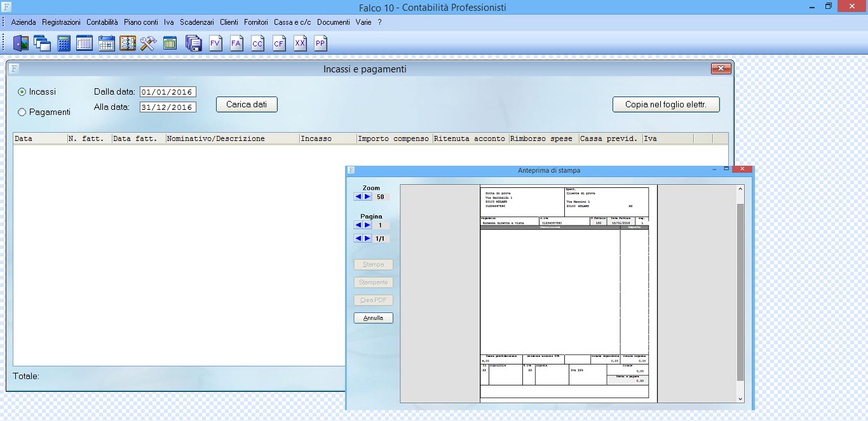Image resolution: width=868 pixels, height=421 pixels.
Task: Click the PP document toolbar icon
Action: click(320, 43)
